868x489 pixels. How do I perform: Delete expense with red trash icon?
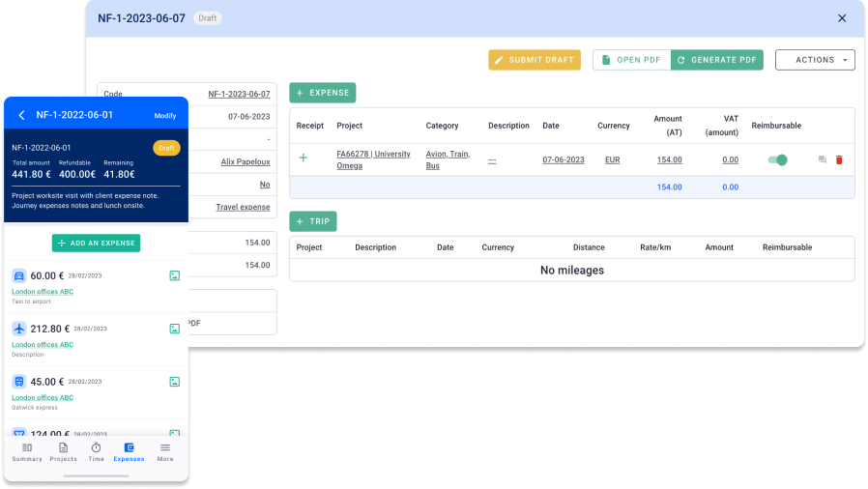click(839, 159)
